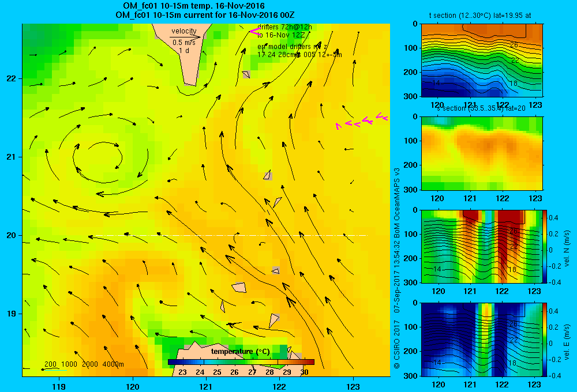577x392 pixels.
Task: Click the '0.4' tick on vel. N colorbar
Action: pyautogui.click(x=553, y=218)
